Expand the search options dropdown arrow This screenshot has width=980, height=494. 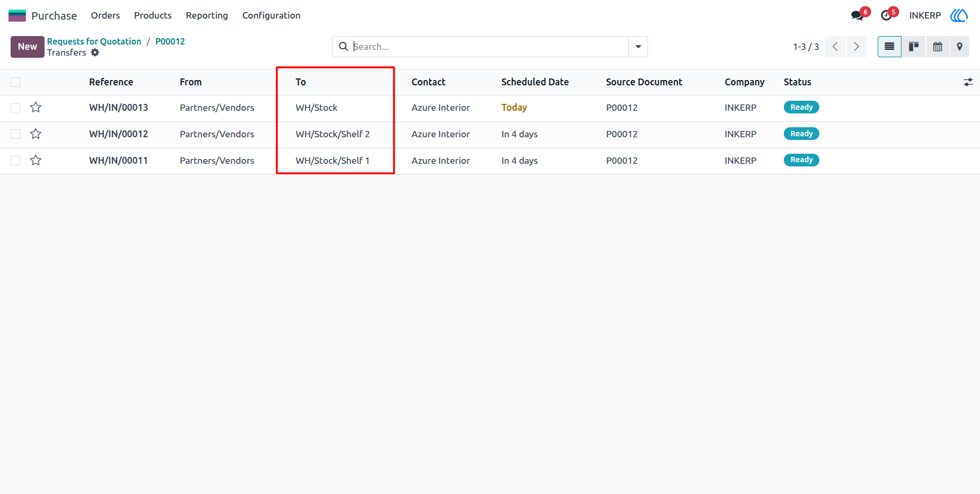point(638,47)
